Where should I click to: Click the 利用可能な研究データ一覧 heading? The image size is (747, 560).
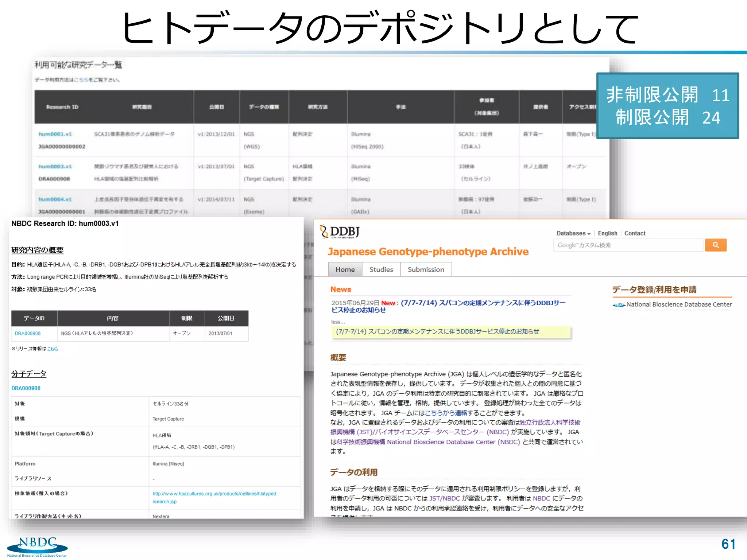coord(78,65)
